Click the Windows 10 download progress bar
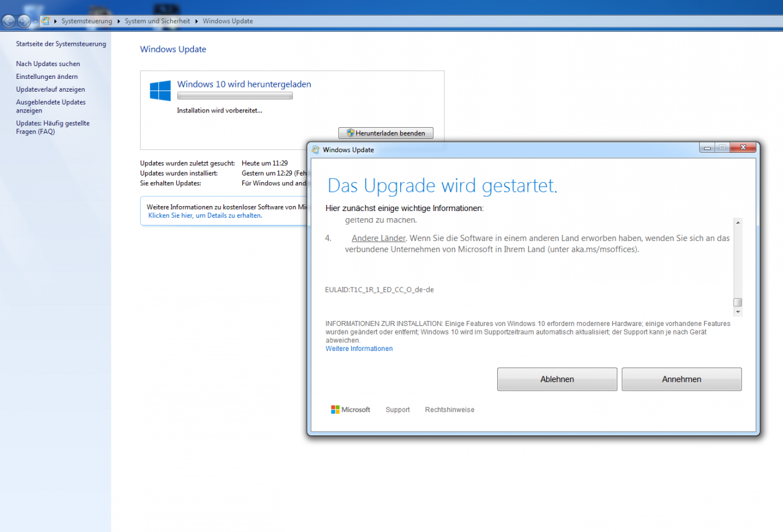The width and height of the screenshot is (783, 532). point(235,96)
